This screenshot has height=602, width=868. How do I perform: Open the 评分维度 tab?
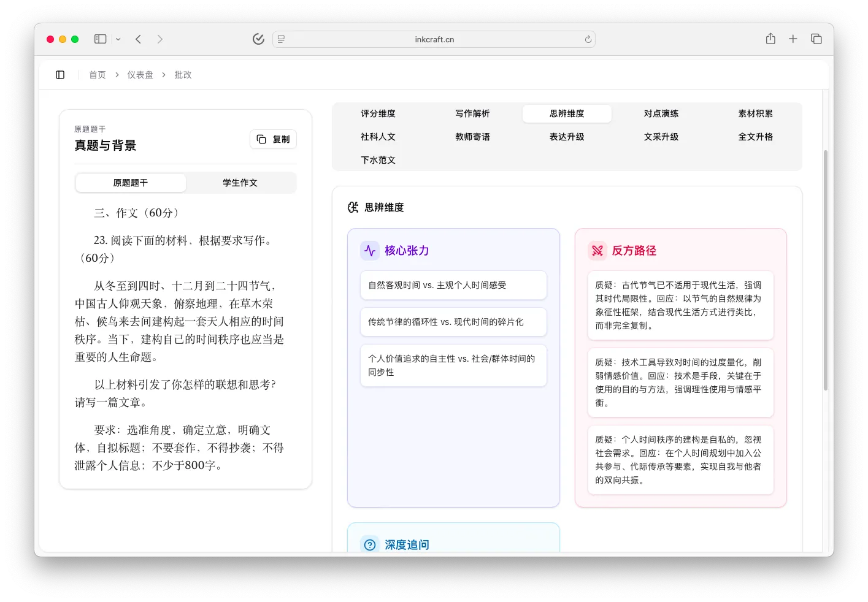point(378,113)
